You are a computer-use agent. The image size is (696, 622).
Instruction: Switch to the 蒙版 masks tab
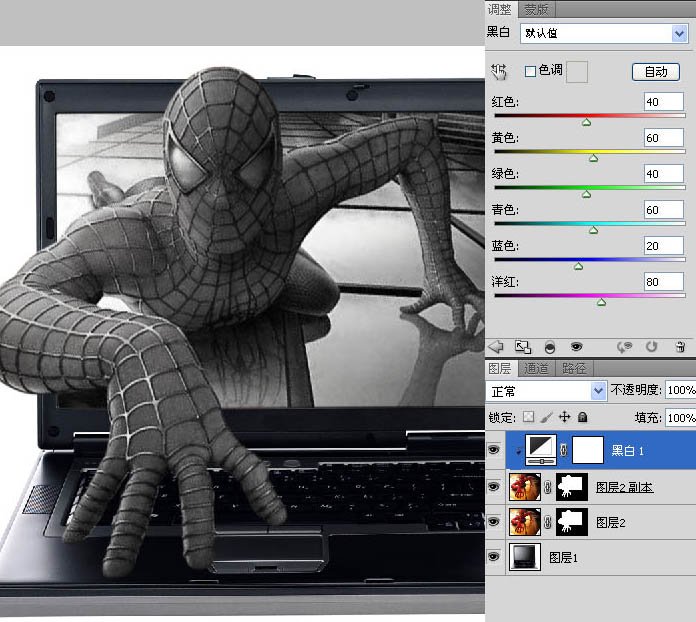pos(536,9)
